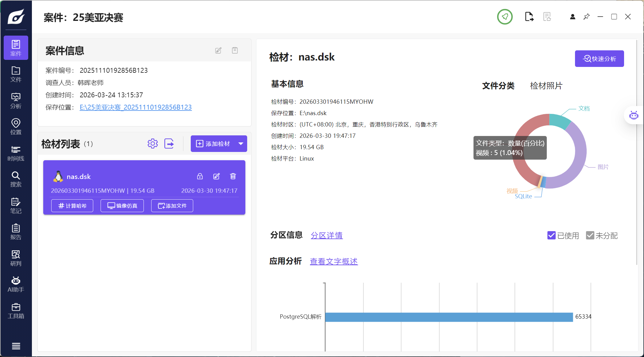Expand the 添加检材 dropdown arrow
The height and width of the screenshot is (357, 644).
[x=241, y=144]
